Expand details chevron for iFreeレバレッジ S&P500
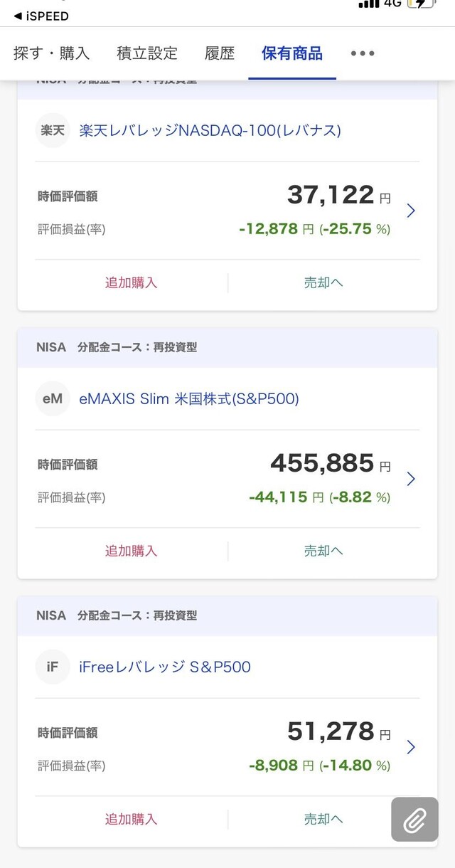The image size is (455, 868). (x=411, y=747)
